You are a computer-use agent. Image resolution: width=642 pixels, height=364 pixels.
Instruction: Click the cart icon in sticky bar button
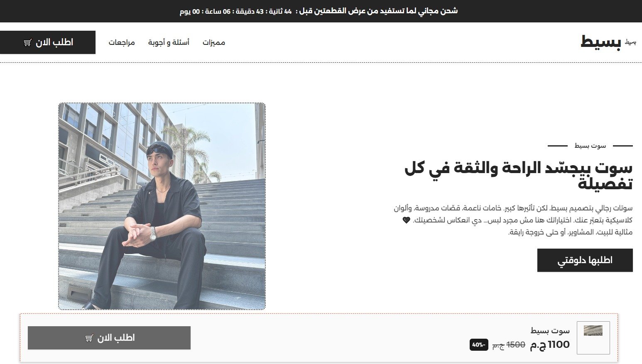point(89,338)
